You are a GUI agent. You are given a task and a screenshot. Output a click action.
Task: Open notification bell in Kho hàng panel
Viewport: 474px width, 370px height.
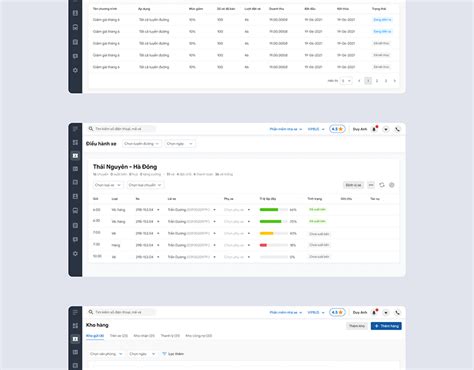[x=374, y=312]
